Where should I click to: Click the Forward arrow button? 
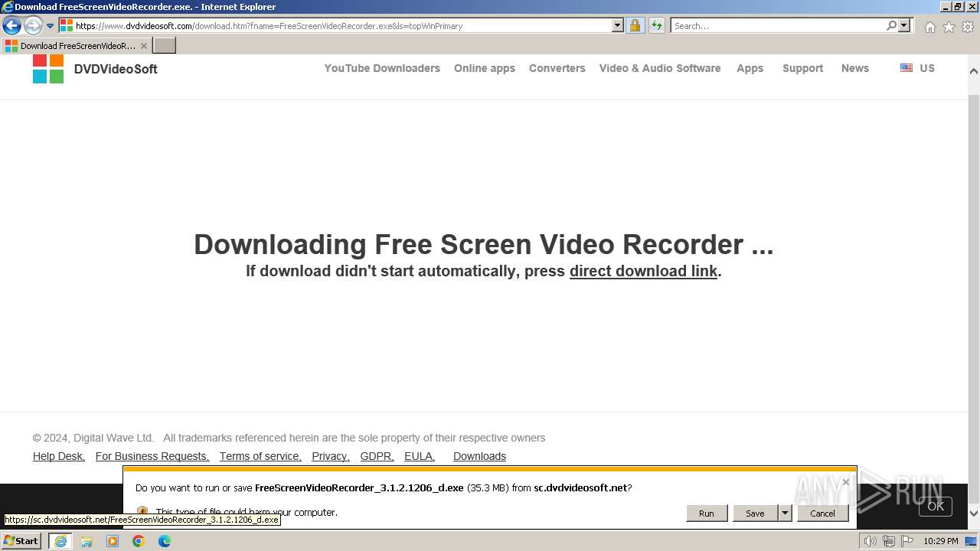coord(32,25)
